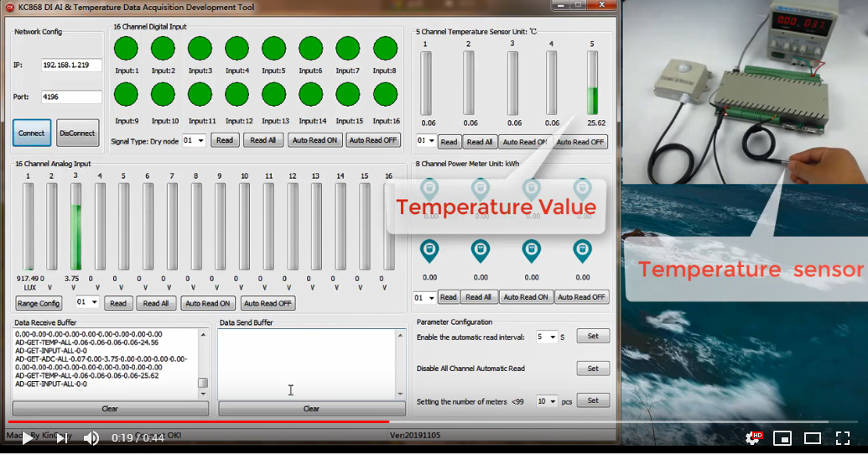Turn on Auto Read for Power Meter

[x=524, y=297]
